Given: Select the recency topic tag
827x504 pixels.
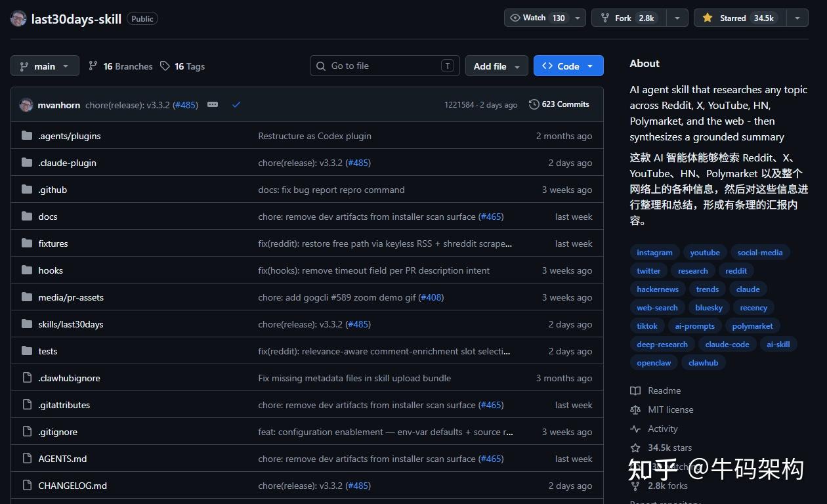Looking at the screenshot, I should [753, 307].
